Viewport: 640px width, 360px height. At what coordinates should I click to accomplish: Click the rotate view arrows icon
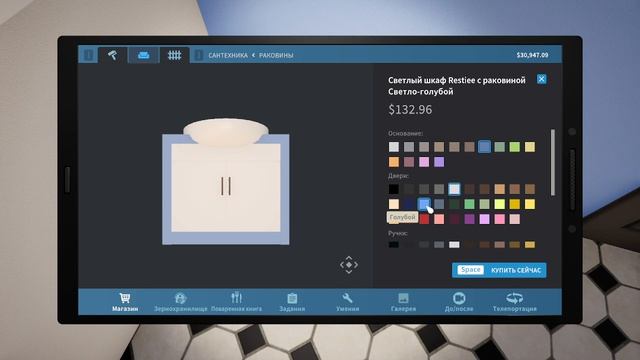coord(349,265)
